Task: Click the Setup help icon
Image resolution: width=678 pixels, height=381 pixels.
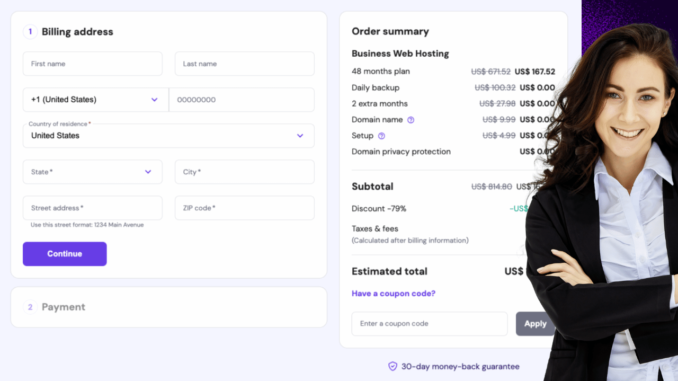Action: pyautogui.click(x=381, y=136)
